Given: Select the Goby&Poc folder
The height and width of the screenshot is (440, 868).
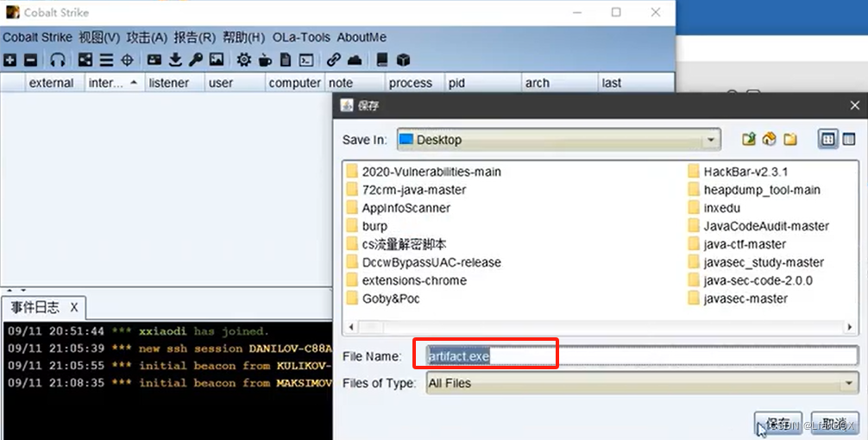Looking at the screenshot, I should pos(383,299).
